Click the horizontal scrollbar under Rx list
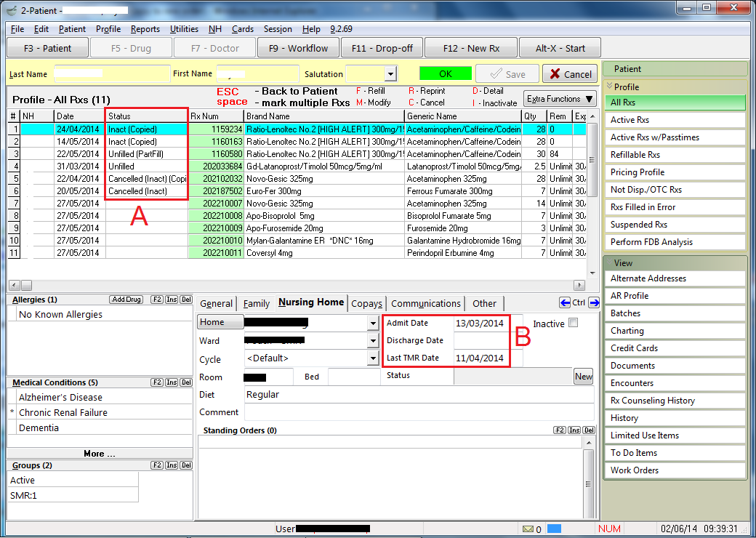This screenshot has width=756, height=538. (291, 285)
